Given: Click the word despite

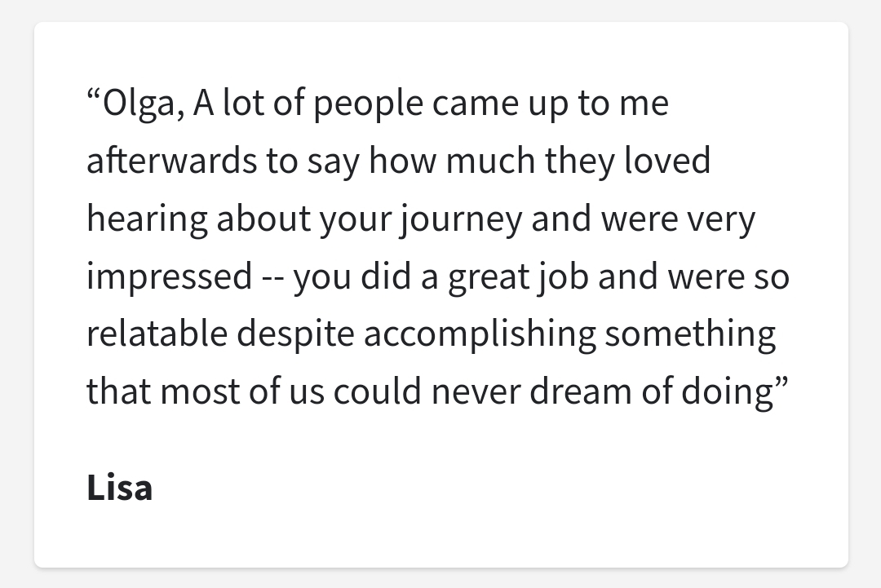Looking at the screenshot, I should pyautogui.click(x=295, y=335).
